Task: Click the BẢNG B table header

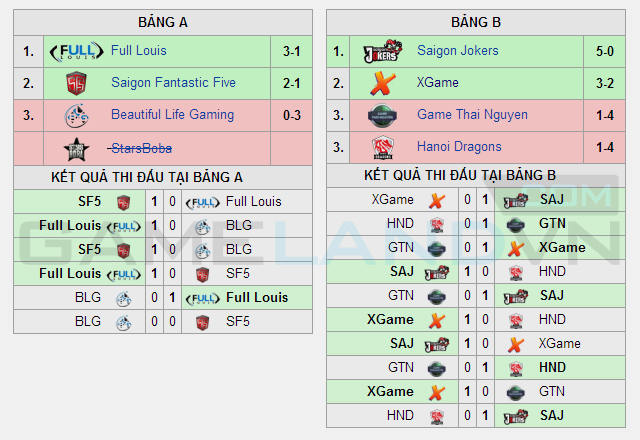Action: 476,22
